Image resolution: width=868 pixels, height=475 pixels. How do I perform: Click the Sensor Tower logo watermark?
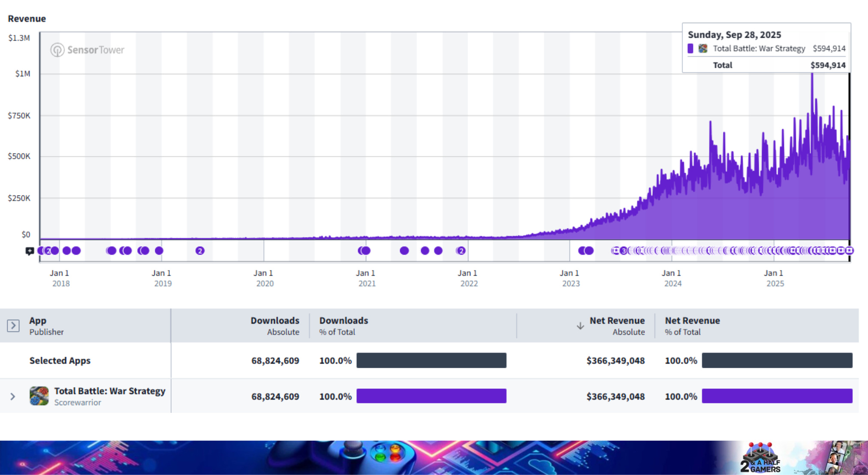tap(87, 50)
